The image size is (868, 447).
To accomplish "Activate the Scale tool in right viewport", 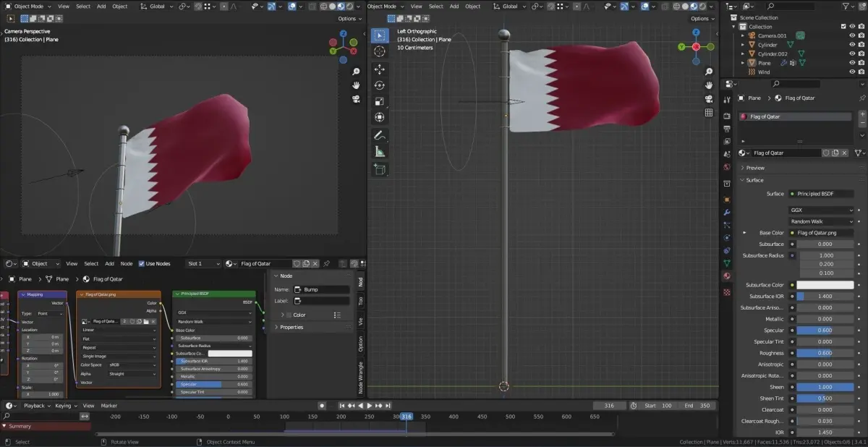I will [x=380, y=101].
